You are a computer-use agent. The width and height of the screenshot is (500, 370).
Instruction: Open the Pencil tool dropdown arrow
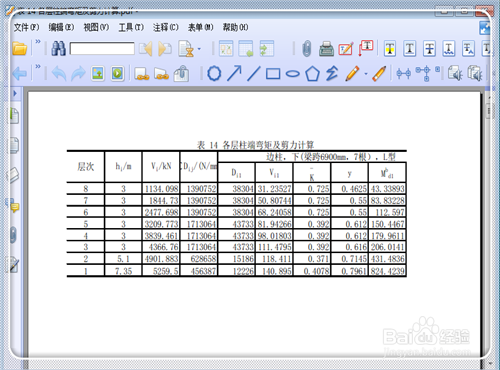[x=366, y=74]
